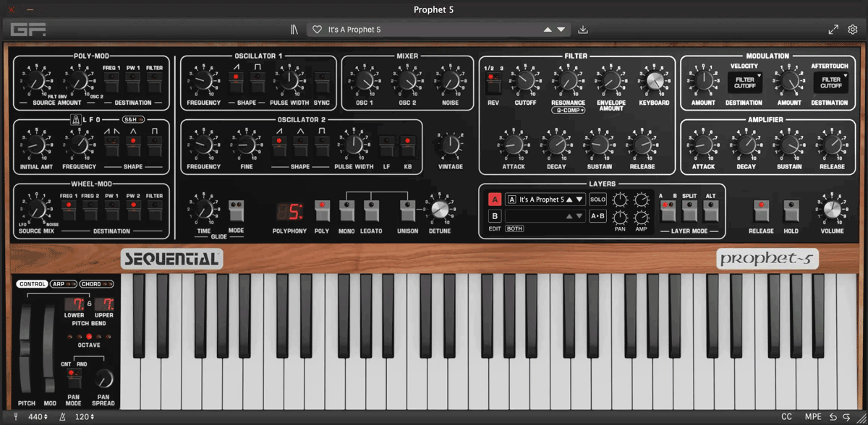Toggle the window size expand icon
This screenshot has height=425, width=868.
tap(833, 30)
